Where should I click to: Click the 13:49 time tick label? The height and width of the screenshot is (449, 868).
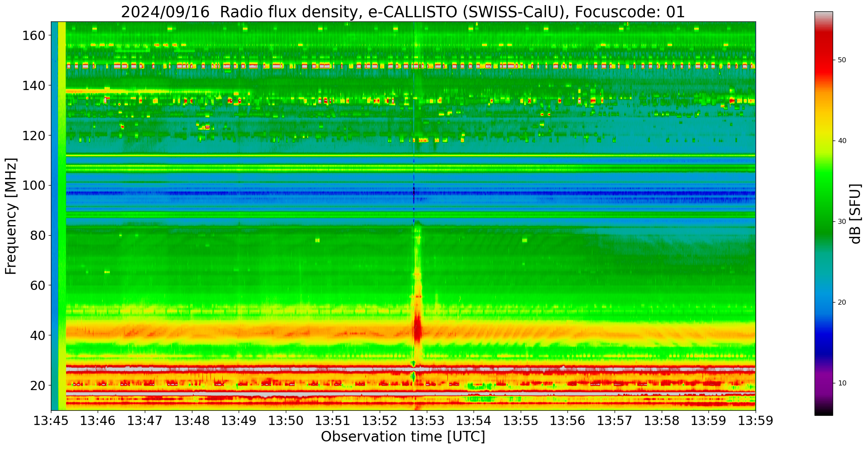click(x=239, y=421)
